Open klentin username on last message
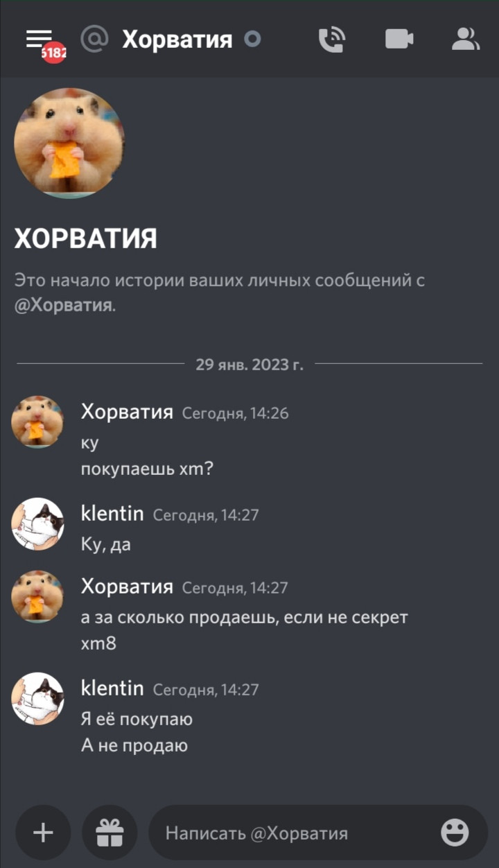Screen dimensions: 499x868 (112, 688)
